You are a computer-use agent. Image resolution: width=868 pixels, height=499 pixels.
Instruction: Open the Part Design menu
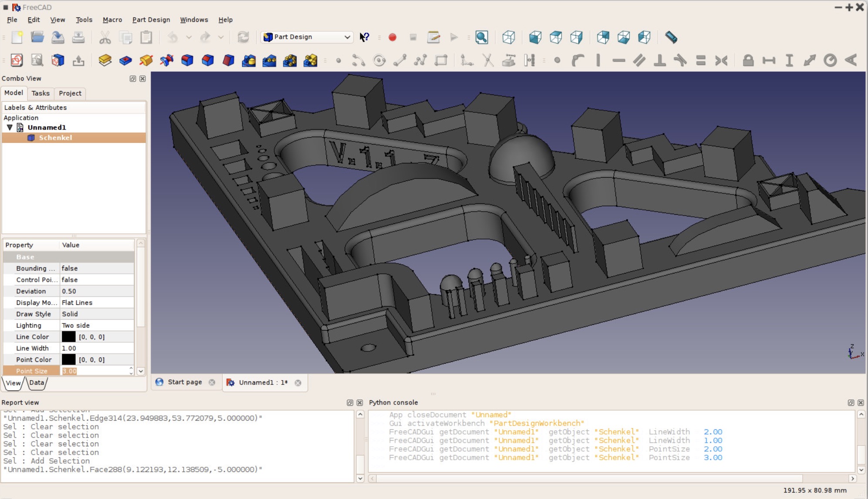[x=151, y=20]
